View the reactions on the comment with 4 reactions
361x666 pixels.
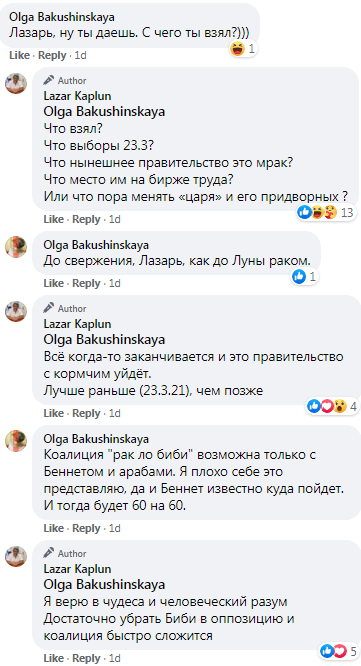click(331, 406)
